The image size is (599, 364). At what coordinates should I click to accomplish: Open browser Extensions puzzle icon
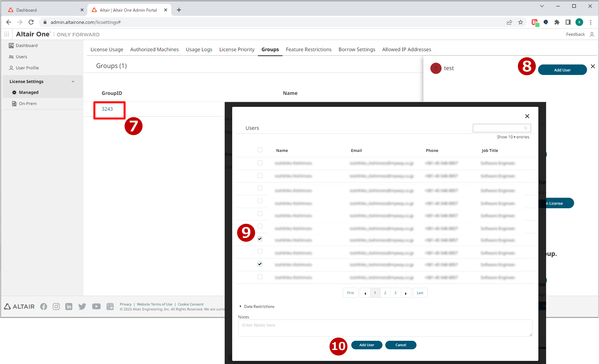[557, 22]
